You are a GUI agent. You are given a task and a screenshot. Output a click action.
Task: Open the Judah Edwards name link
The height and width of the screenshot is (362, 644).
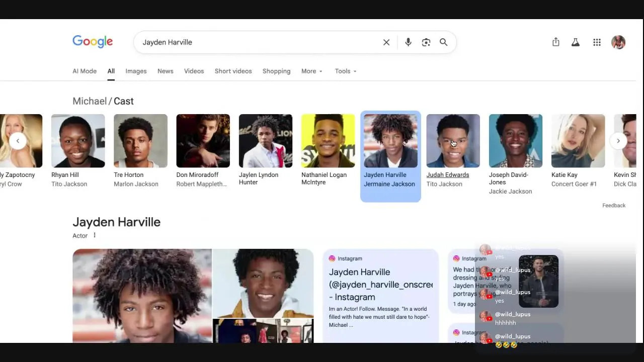447,175
